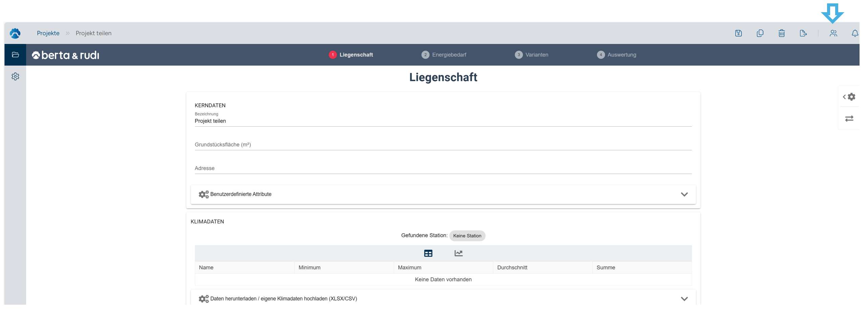Click the save project icon
The height and width of the screenshot is (325, 868).
(738, 33)
